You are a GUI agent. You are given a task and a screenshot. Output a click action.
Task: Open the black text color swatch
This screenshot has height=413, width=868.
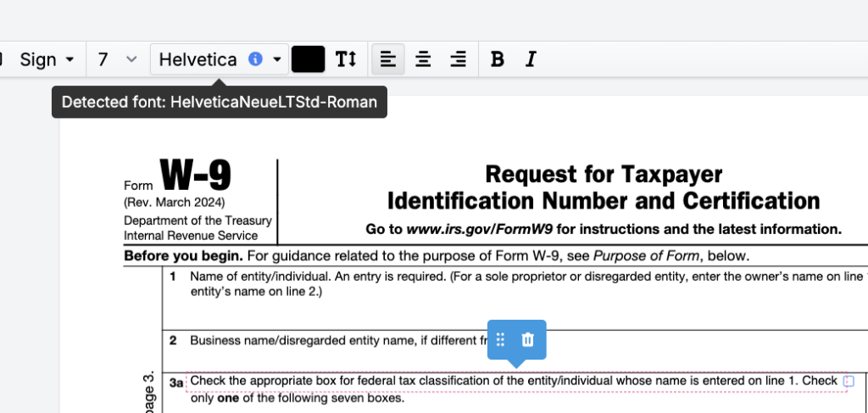tap(308, 59)
